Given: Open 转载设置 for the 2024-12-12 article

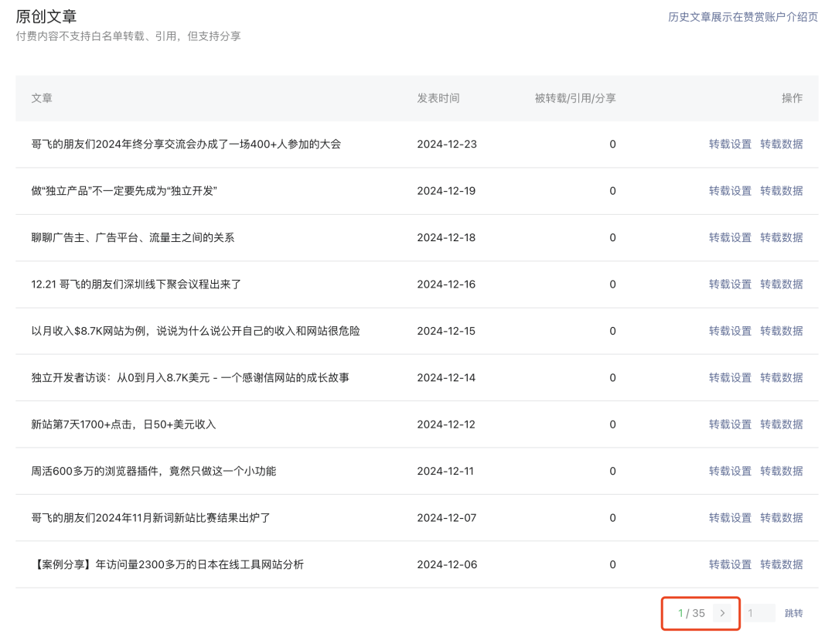Looking at the screenshot, I should click(x=730, y=424).
